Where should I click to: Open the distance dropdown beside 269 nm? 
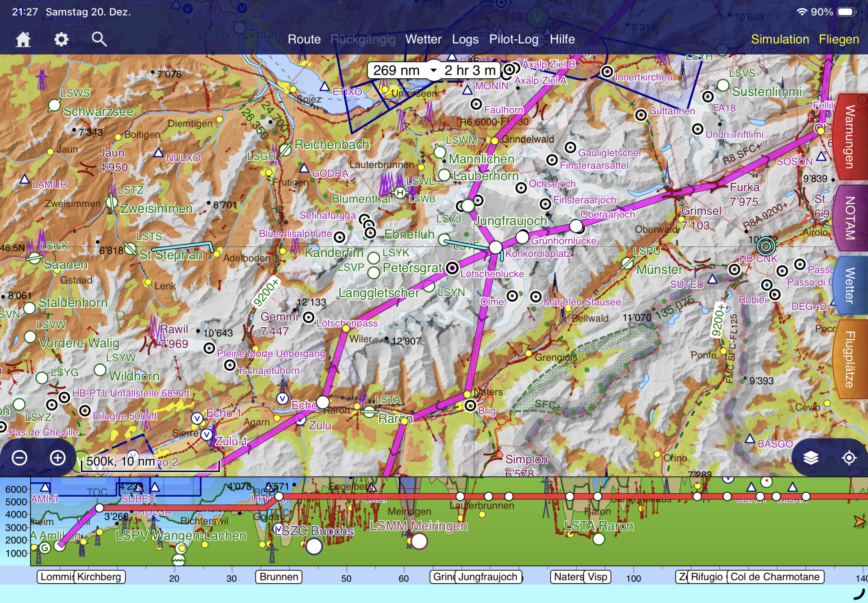tap(433, 70)
